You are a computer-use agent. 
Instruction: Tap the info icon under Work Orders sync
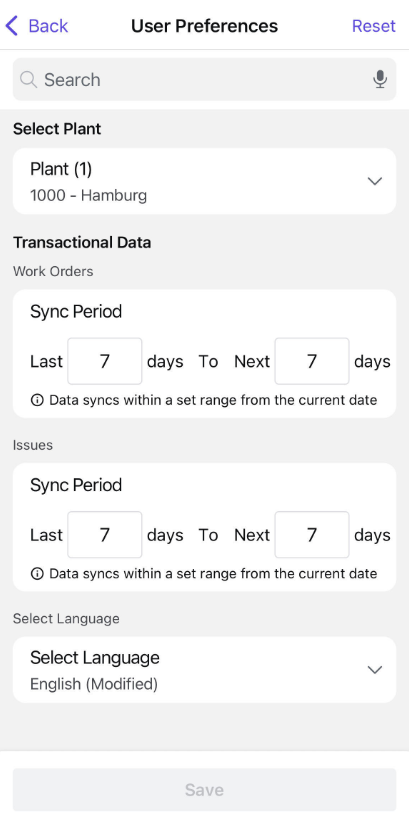(x=37, y=400)
